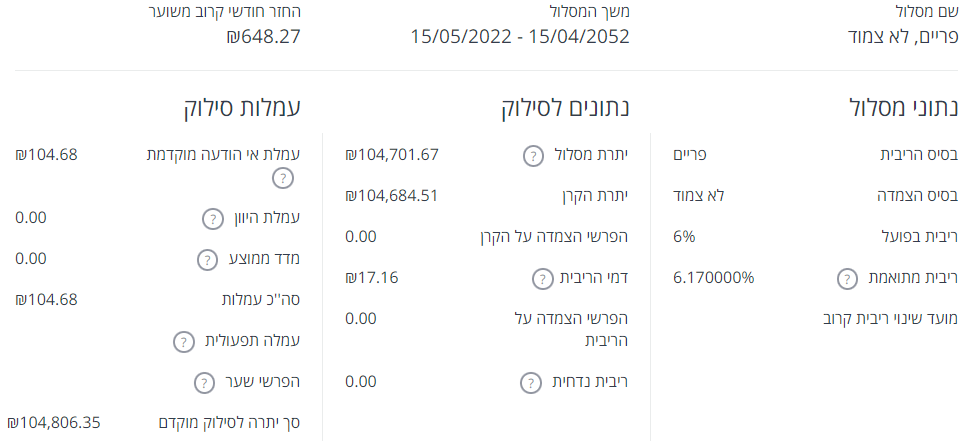This screenshot has width=967, height=441.
Task: Click the monthly payment value ₪648.27
Action: (263, 37)
